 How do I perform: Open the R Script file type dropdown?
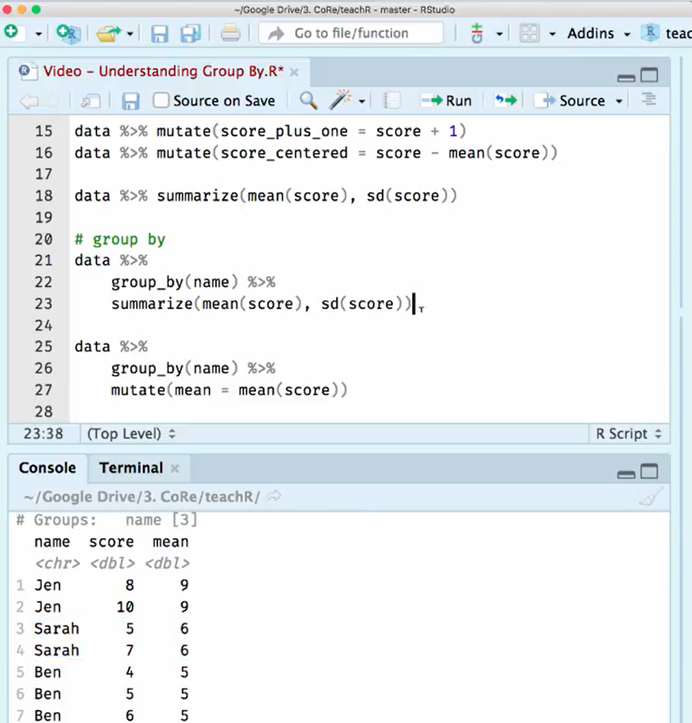click(629, 434)
